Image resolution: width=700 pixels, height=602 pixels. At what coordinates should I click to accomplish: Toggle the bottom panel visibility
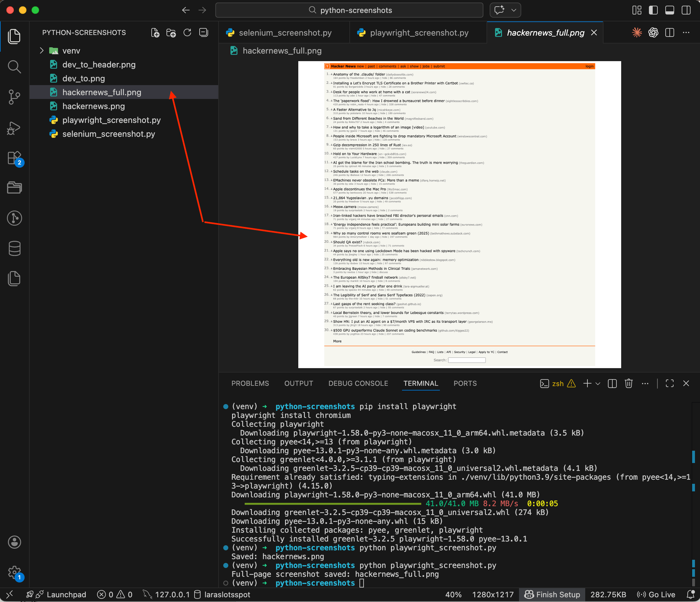670,10
